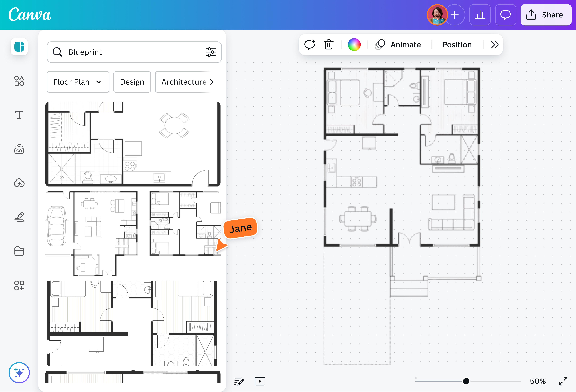Launch Canva AI assistant from the sidebar

click(x=19, y=372)
